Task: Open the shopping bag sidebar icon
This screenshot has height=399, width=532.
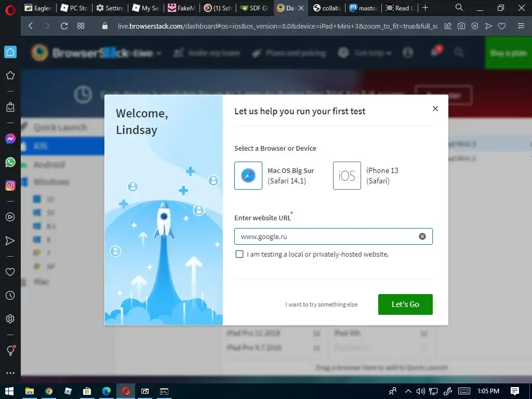Action: click(x=10, y=107)
